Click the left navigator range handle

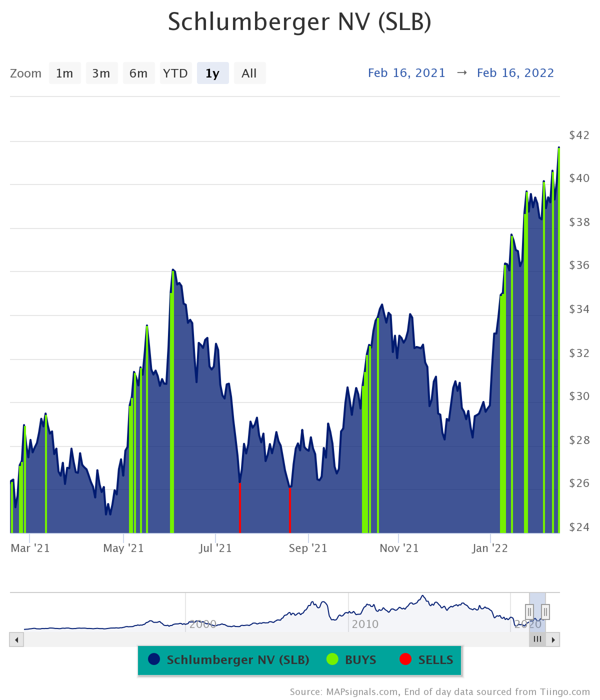pos(529,611)
